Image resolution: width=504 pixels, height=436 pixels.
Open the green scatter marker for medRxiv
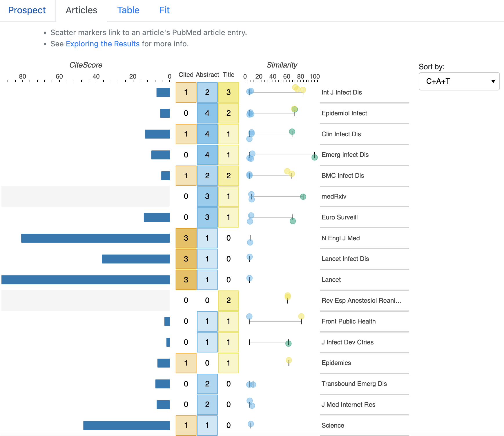click(x=303, y=197)
